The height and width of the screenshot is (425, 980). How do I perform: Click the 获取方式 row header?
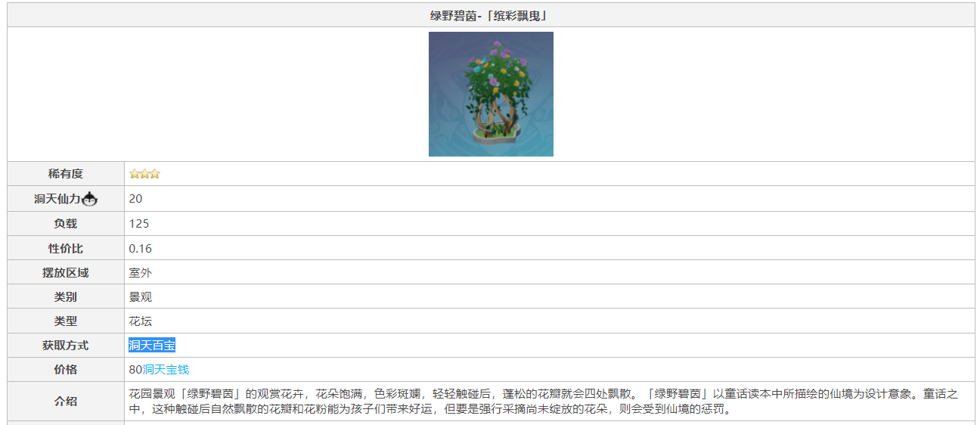coord(66,346)
